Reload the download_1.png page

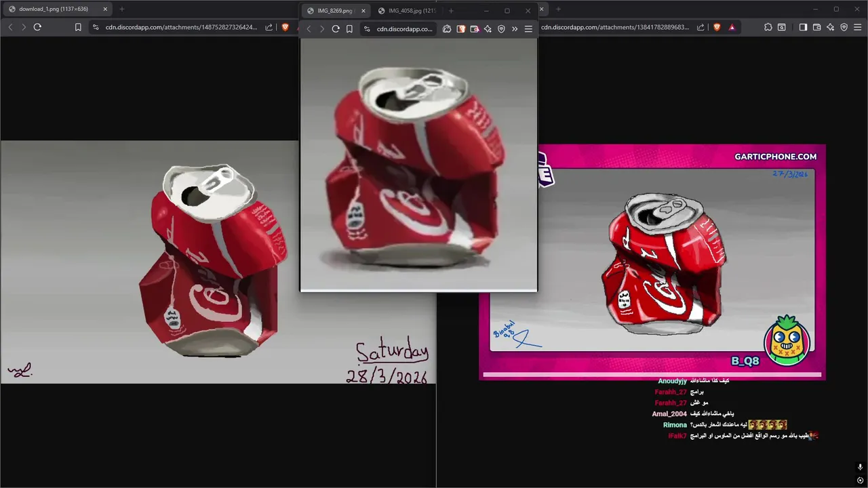(37, 27)
